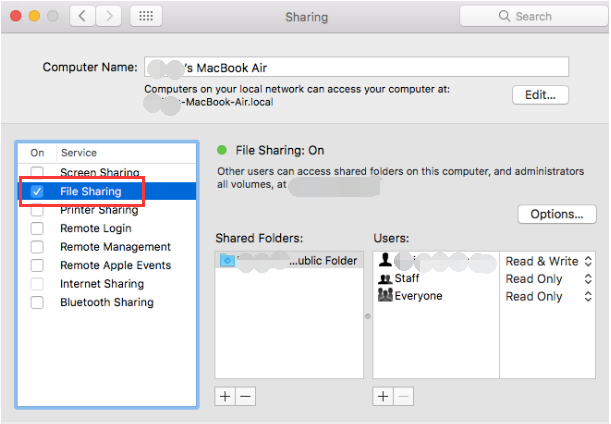Click the magnifier icon in Search
The image size is (611, 424).
point(504,16)
